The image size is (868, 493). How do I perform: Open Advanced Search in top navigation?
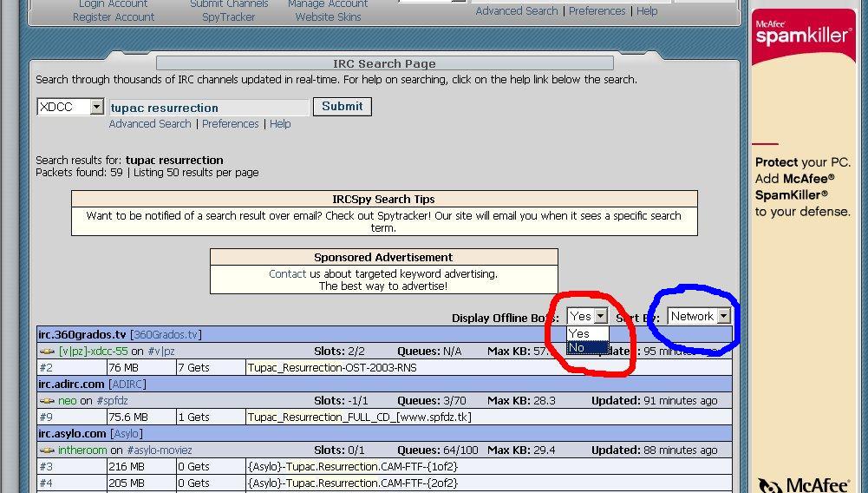tap(517, 11)
